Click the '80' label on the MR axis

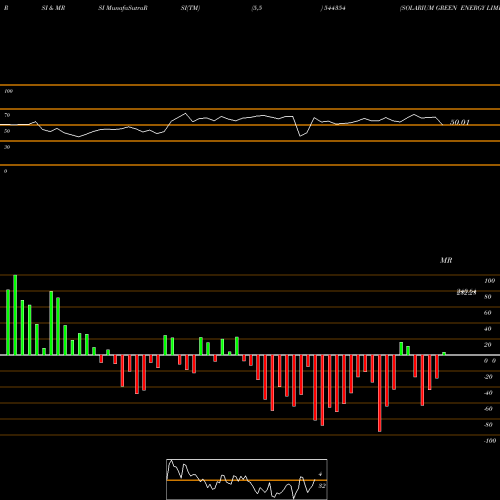point(488,297)
